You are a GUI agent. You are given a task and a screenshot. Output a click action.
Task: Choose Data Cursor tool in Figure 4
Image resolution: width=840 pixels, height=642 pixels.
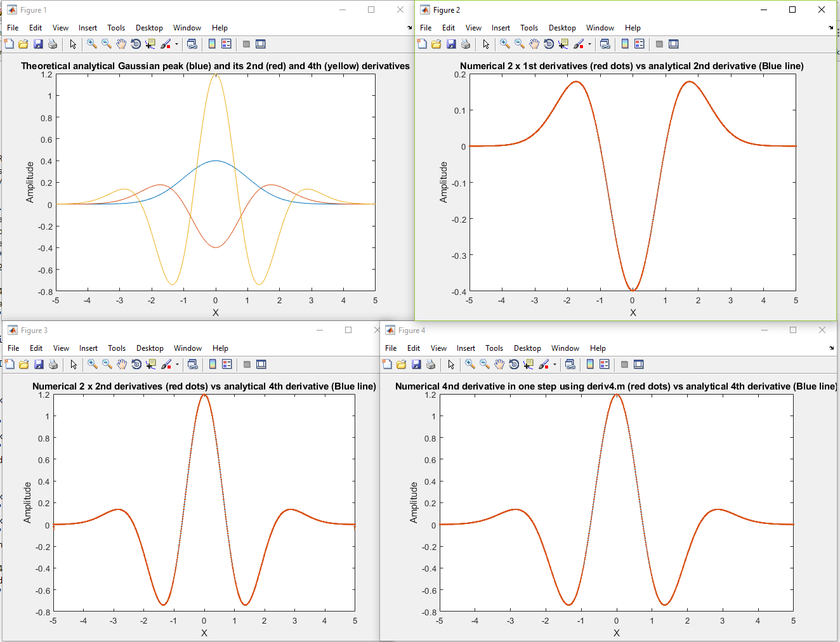528,364
